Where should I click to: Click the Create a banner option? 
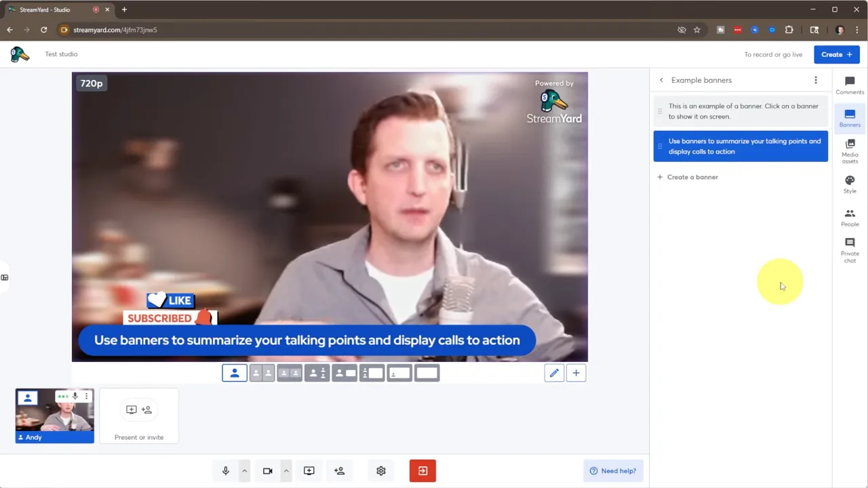pos(687,177)
